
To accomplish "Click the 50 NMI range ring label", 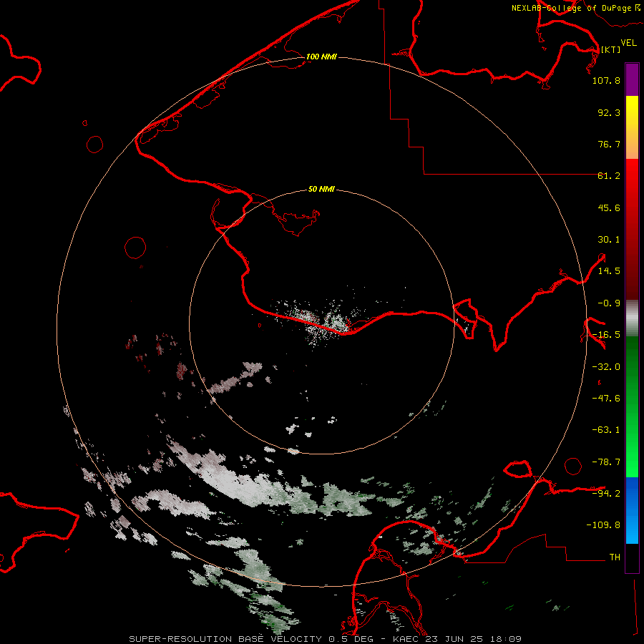I will [321, 189].
